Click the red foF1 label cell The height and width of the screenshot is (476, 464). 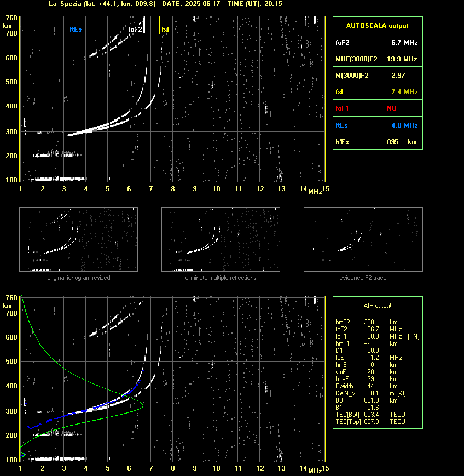point(356,108)
